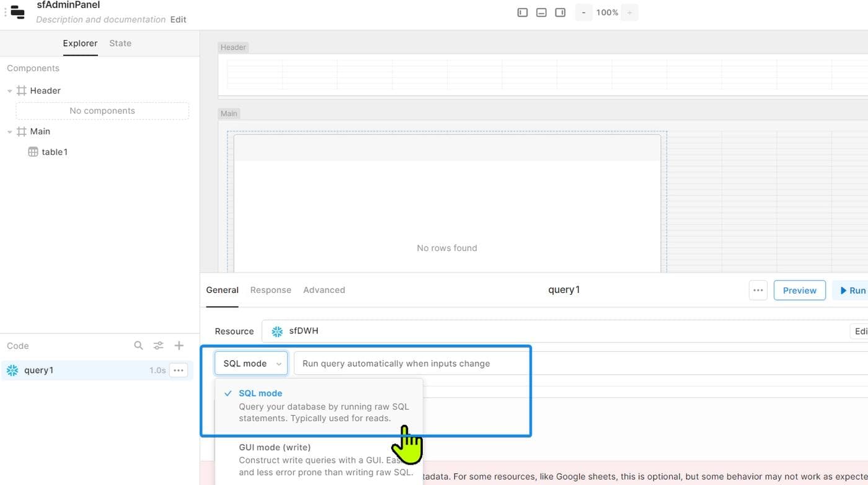Open the query1 three-dot menu in Code list
The image size is (868, 485).
click(x=179, y=370)
